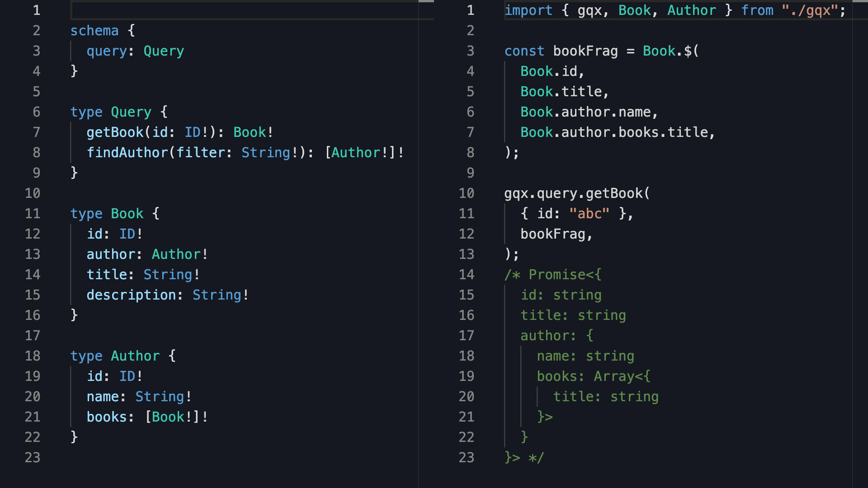Click "Book.author.books.title" in the fragment
Screen dimensions: 868x488
point(618,132)
